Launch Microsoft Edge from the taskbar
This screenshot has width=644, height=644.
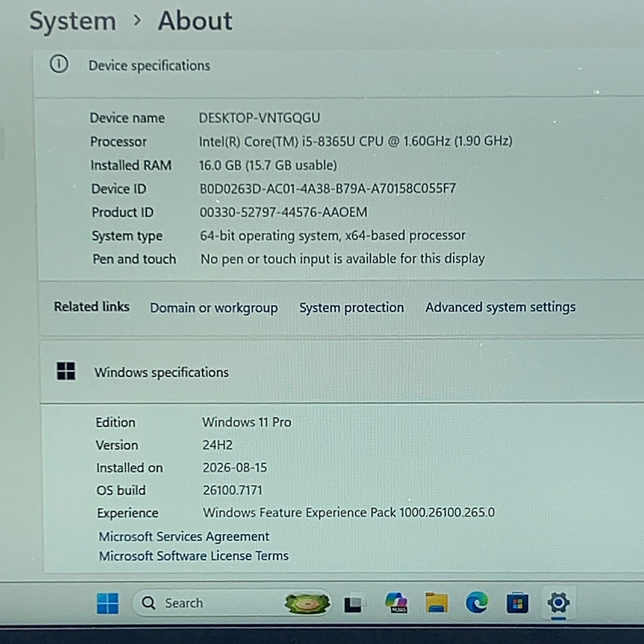coord(477,602)
